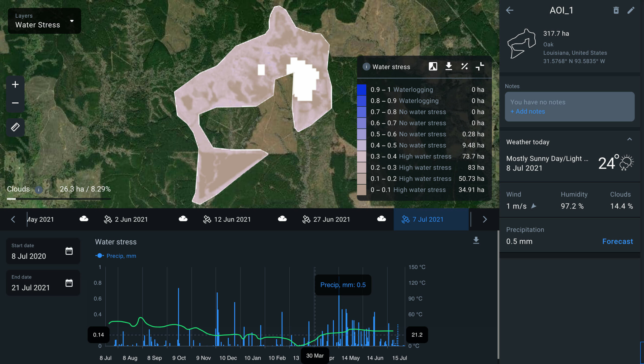Click the 73.7 ha legend value
This screenshot has height=364, width=644.
473,156
